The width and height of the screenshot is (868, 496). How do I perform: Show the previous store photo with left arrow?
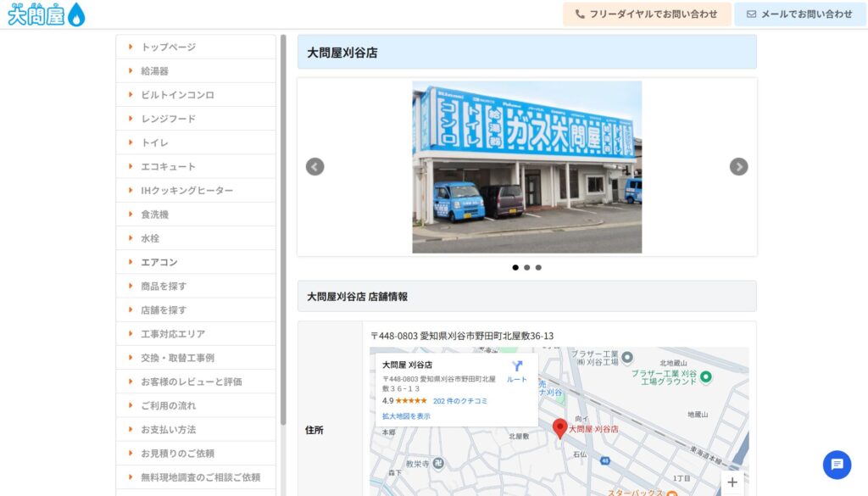click(315, 167)
